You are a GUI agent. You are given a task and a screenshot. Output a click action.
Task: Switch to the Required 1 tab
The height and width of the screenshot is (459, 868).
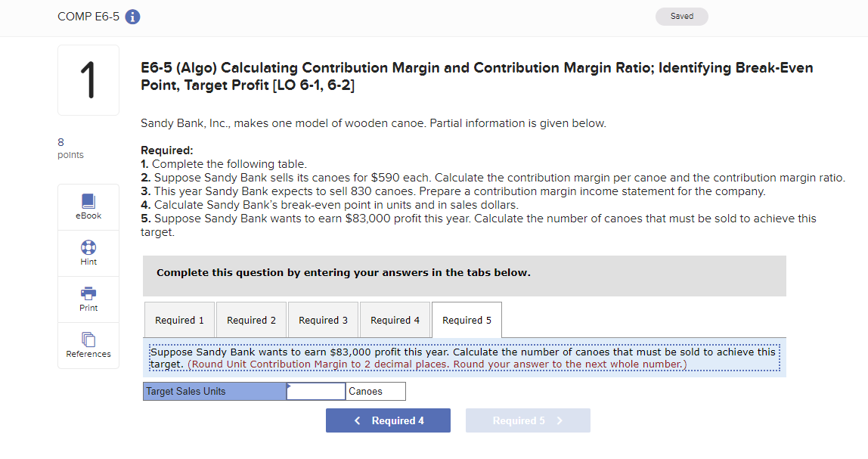[x=179, y=319]
